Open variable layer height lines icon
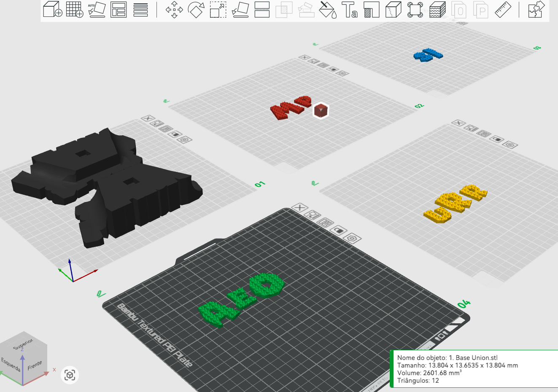 (140, 9)
